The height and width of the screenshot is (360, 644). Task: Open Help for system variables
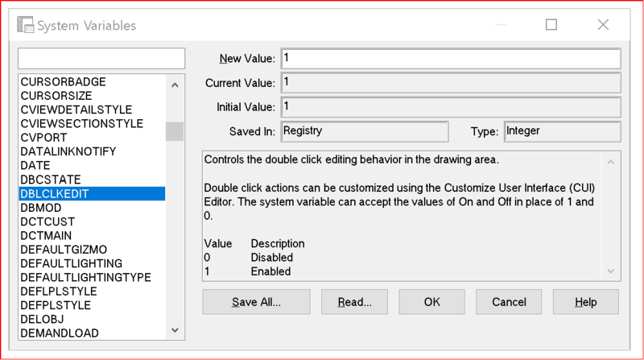585,302
